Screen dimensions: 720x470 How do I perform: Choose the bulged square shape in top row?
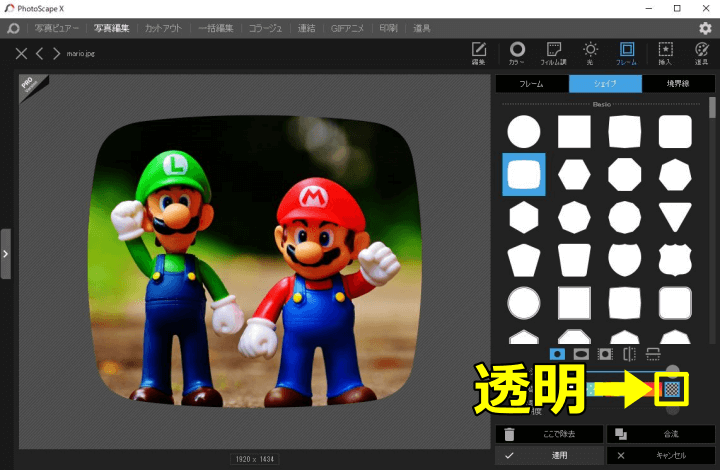click(624, 132)
